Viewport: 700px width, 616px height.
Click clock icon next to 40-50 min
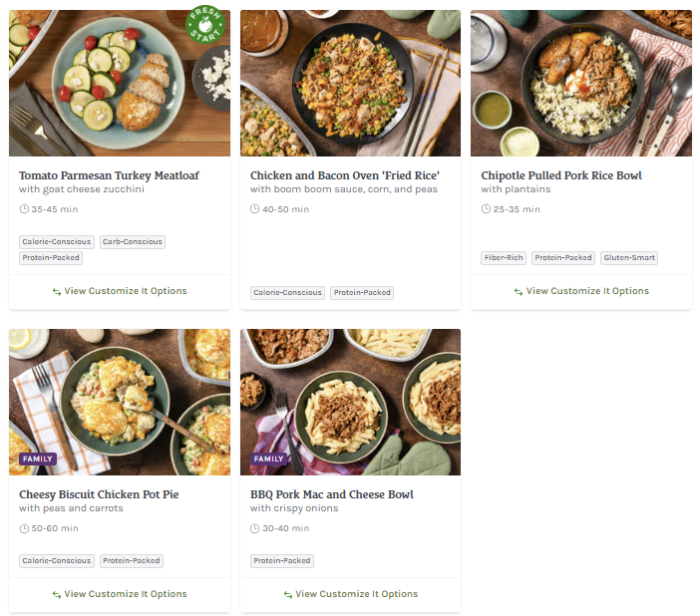tap(254, 209)
